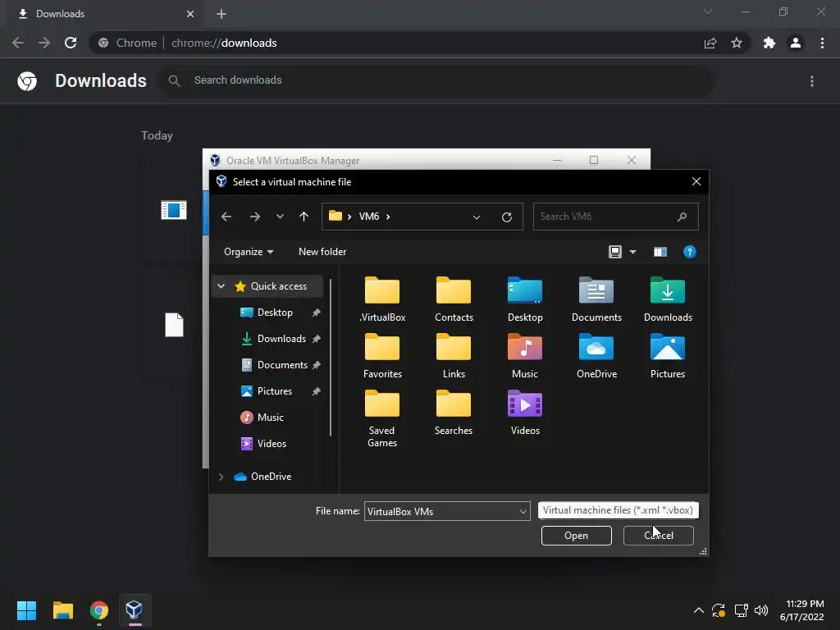Close the Select a virtual machine file dialog
The image size is (840, 630).
pyautogui.click(x=696, y=181)
